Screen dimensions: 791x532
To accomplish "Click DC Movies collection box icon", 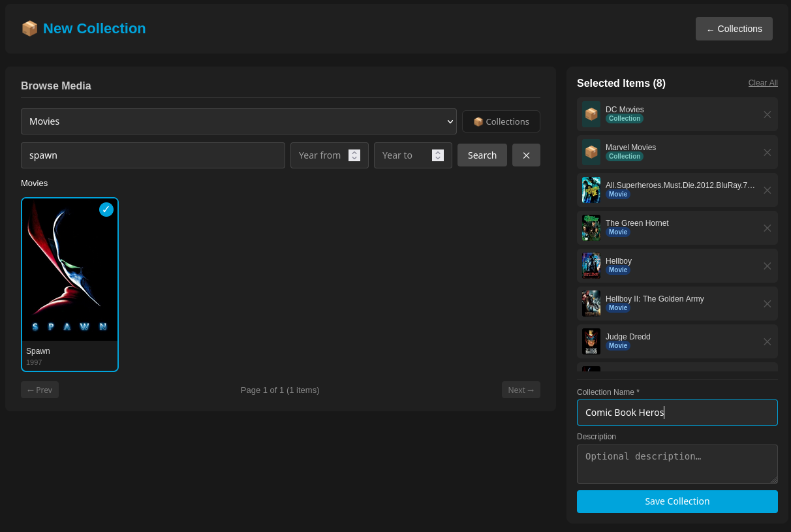I will pos(591,114).
